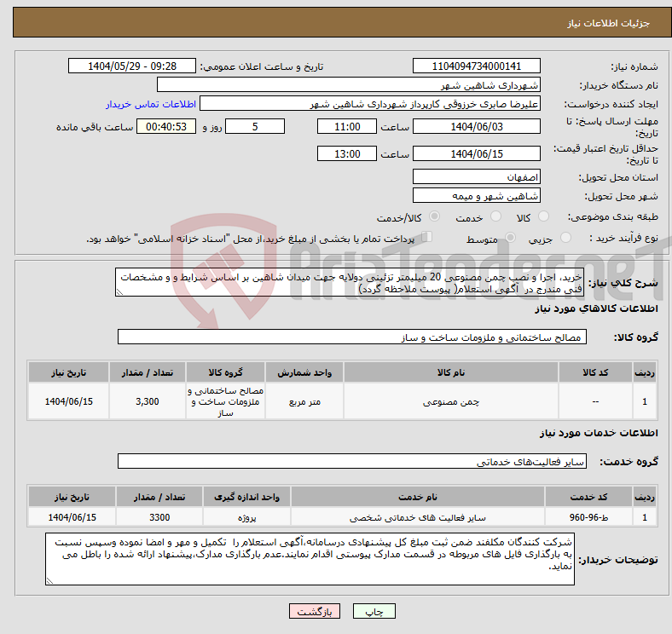
Task: Click the remaining days field showing 5
Action: [x=255, y=126]
